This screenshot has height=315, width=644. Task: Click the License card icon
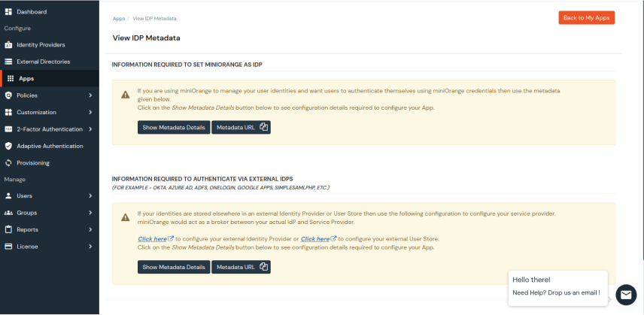(8, 247)
